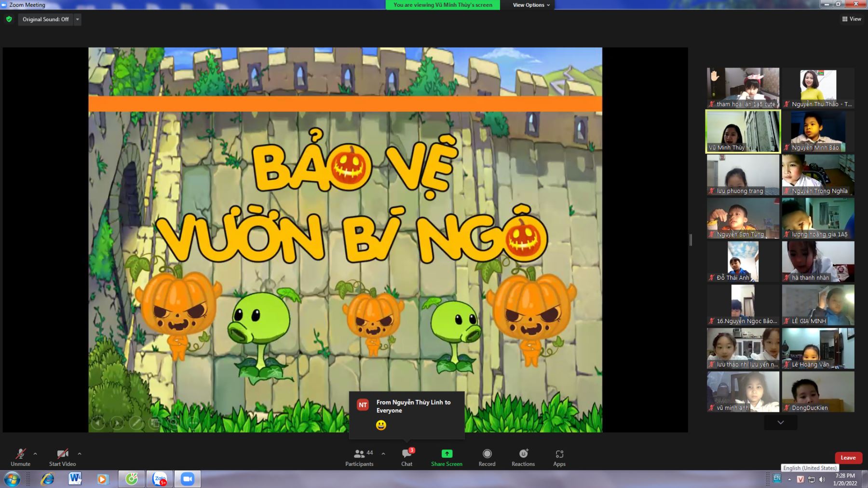This screenshot has width=868, height=488.
Task: Leave the meeting
Action: point(848,458)
